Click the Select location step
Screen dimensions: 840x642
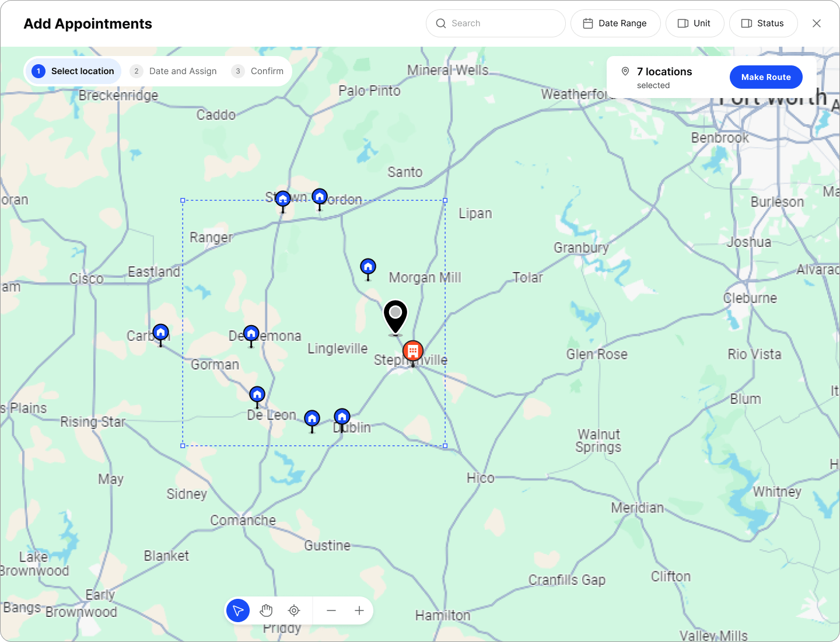pos(73,71)
